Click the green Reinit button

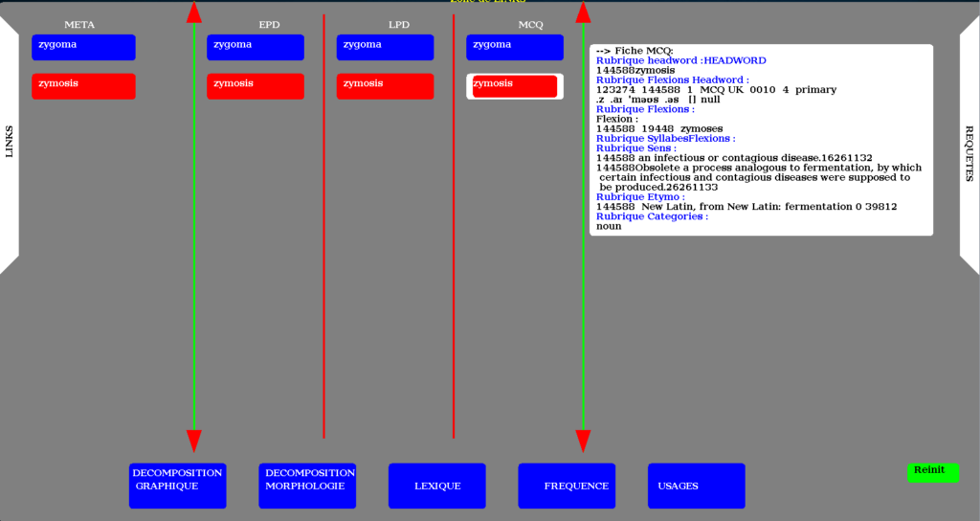click(933, 473)
